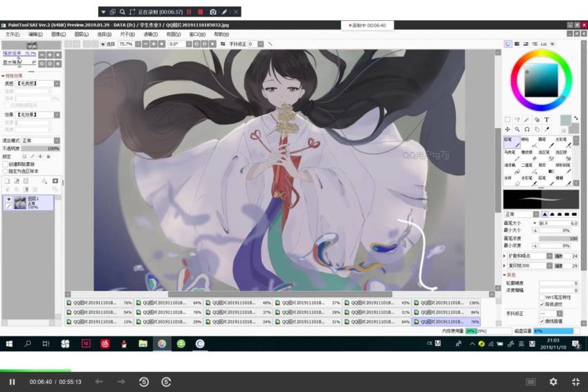Select the shape tool icon
Image resolution: width=588 pixels, height=392 pixels.
pyautogui.click(x=537, y=120)
